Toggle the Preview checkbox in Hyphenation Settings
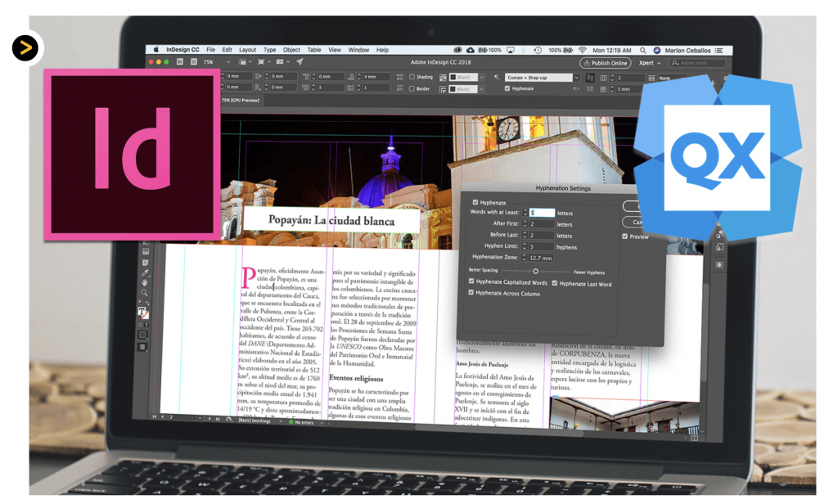The height and width of the screenshot is (504, 838). tap(624, 236)
